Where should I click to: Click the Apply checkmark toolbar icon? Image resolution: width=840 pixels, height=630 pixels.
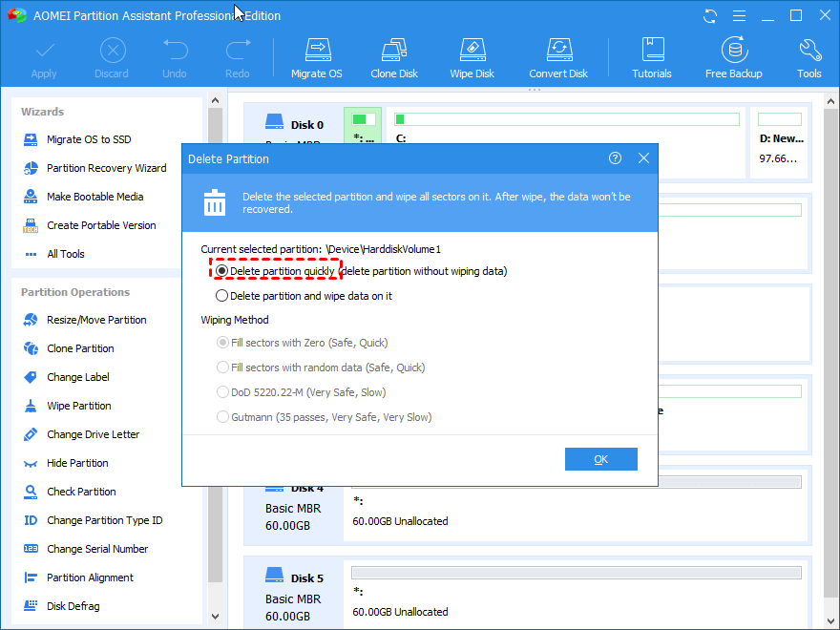click(44, 52)
